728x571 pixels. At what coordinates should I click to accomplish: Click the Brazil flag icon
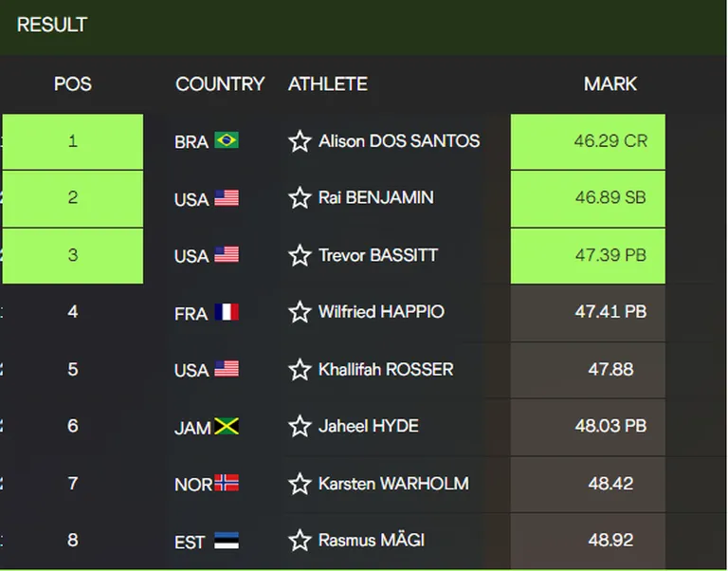[227, 140]
